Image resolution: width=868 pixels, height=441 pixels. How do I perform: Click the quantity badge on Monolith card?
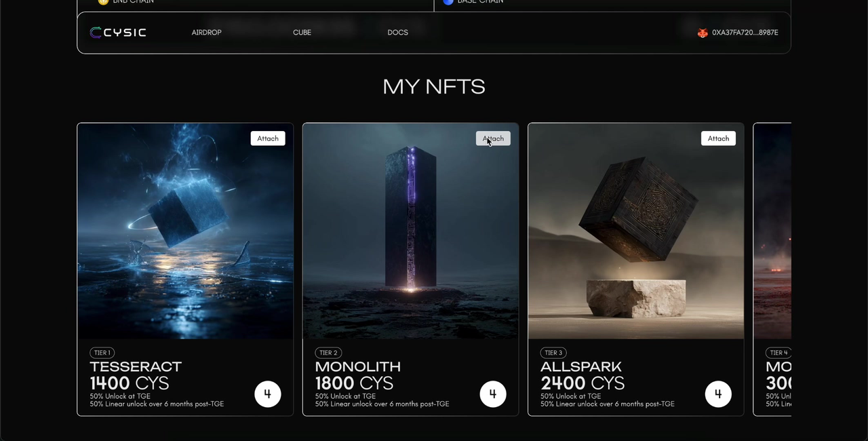[x=492, y=394]
